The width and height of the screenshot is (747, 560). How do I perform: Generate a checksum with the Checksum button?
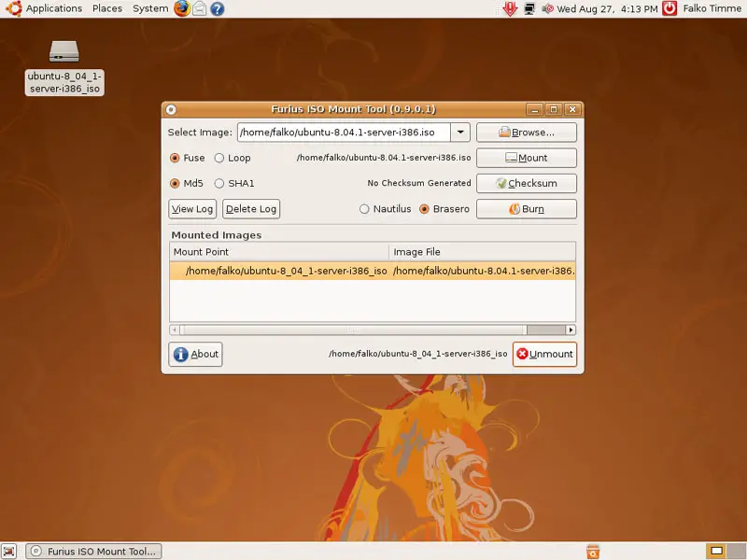527,183
